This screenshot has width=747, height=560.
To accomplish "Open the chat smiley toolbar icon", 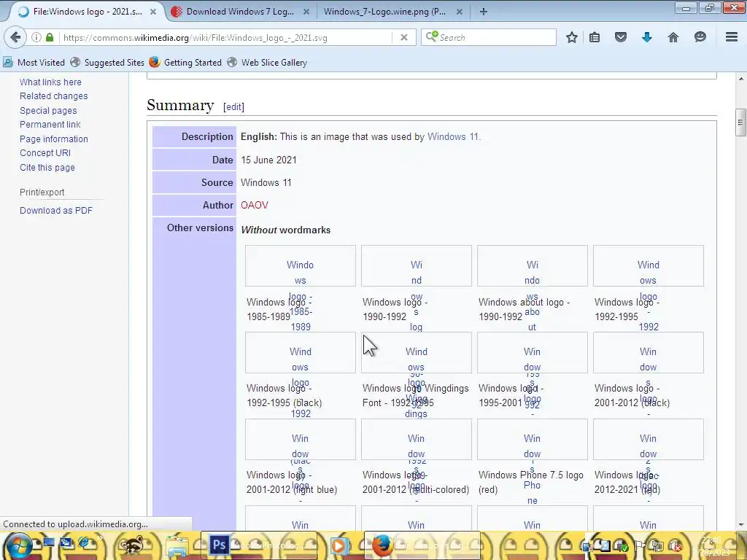I will point(700,37).
